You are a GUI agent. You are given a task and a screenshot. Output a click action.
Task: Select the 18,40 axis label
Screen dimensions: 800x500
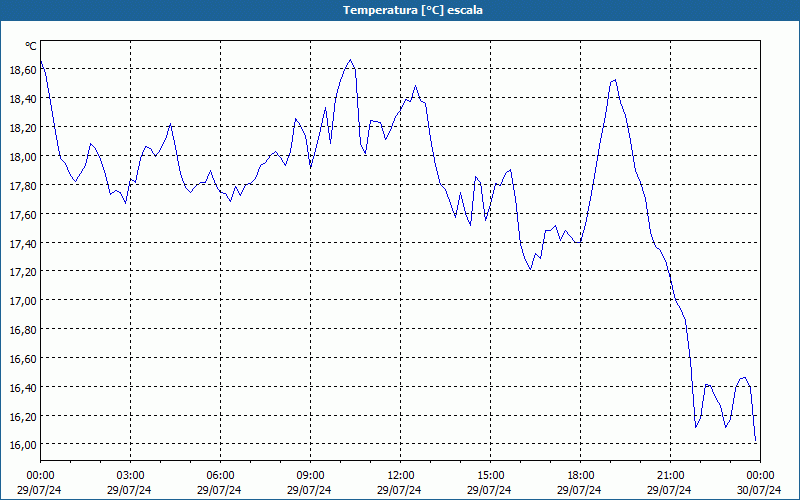[x=23, y=99]
